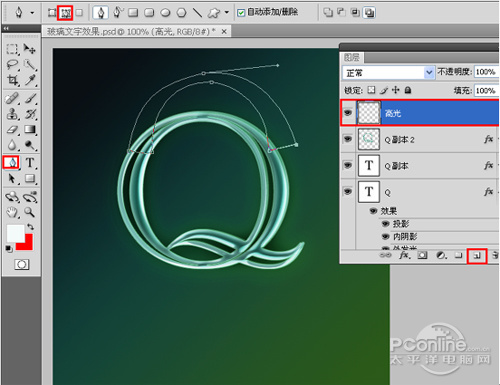Choose Intersect path areas mode

point(355,13)
